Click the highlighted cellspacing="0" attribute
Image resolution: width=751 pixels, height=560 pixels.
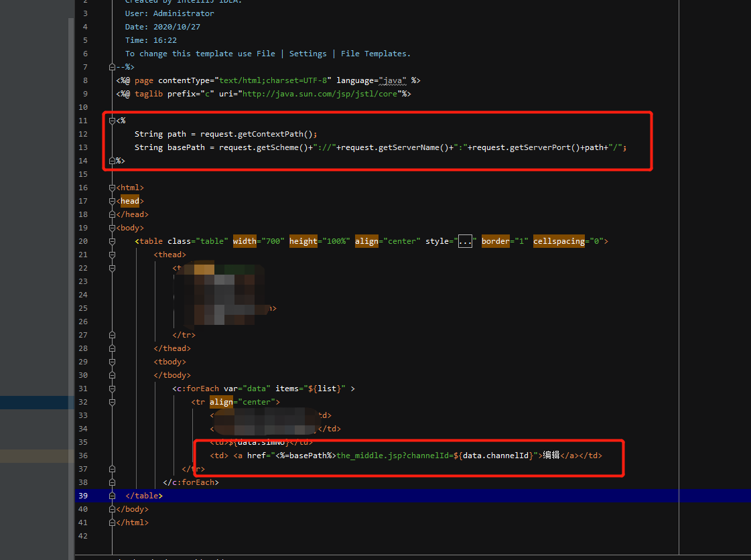coord(568,241)
